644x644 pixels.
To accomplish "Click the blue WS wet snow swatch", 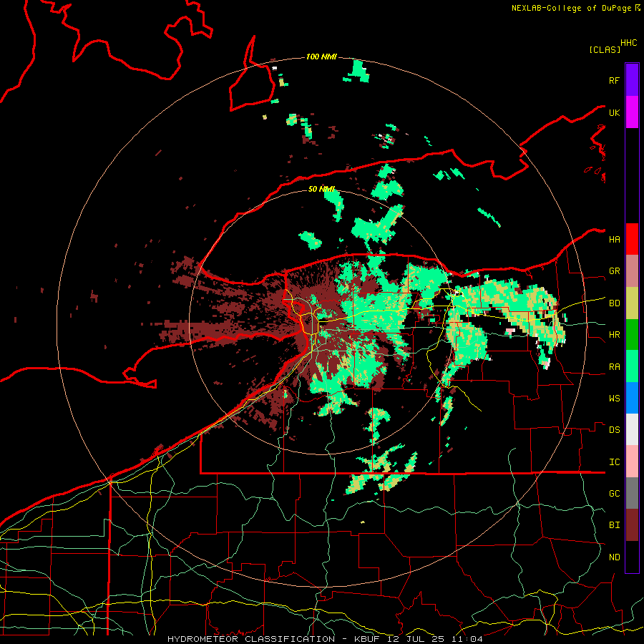I will pyautogui.click(x=632, y=398).
